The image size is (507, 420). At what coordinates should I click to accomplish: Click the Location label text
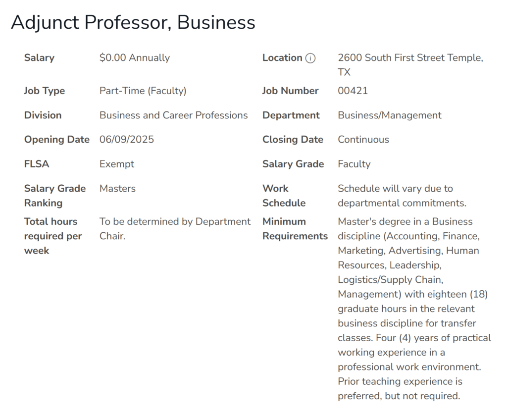pos(282,58)
